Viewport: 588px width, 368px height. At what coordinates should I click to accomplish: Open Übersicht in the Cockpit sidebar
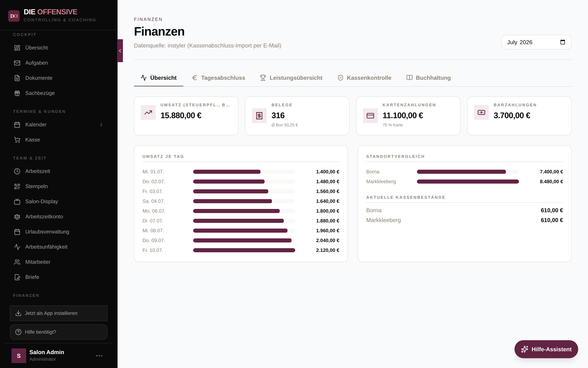59,48
